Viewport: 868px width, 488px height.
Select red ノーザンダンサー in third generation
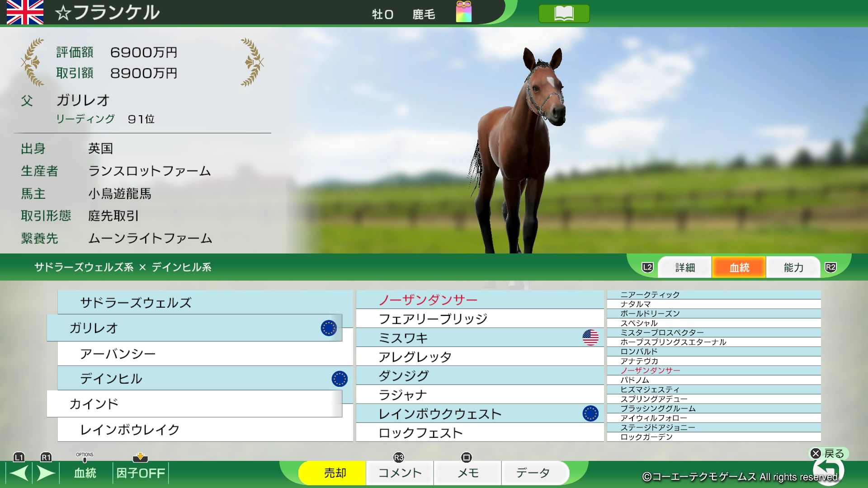[x=480, y=300]
